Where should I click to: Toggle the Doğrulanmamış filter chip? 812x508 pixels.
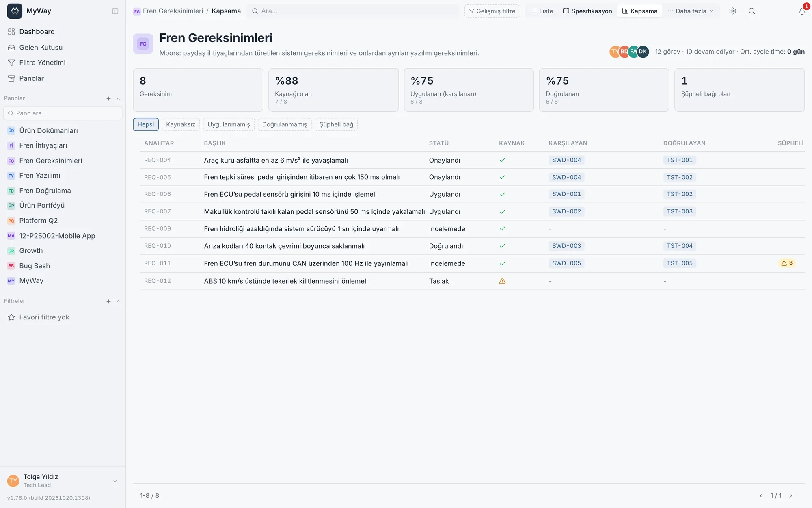[285, 124]
